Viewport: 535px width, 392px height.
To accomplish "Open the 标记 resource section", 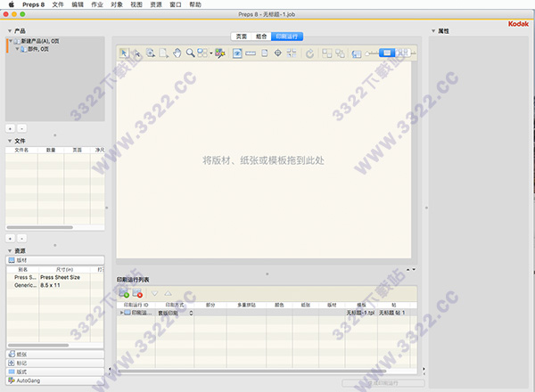I will [55, 363].
